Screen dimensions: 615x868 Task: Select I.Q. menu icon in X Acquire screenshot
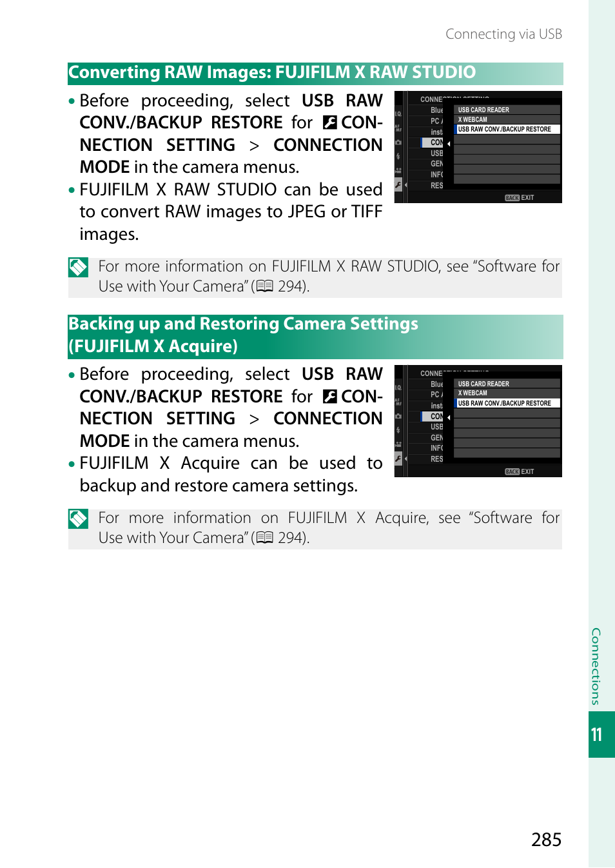pos(398,388)
